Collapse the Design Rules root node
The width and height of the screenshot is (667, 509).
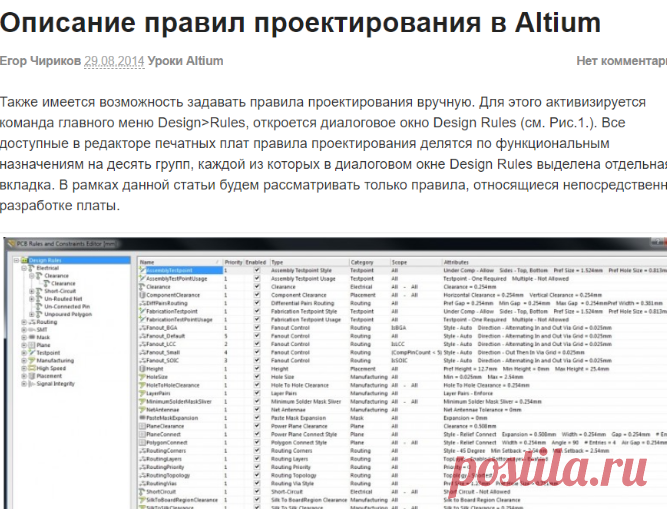(17, 260)
